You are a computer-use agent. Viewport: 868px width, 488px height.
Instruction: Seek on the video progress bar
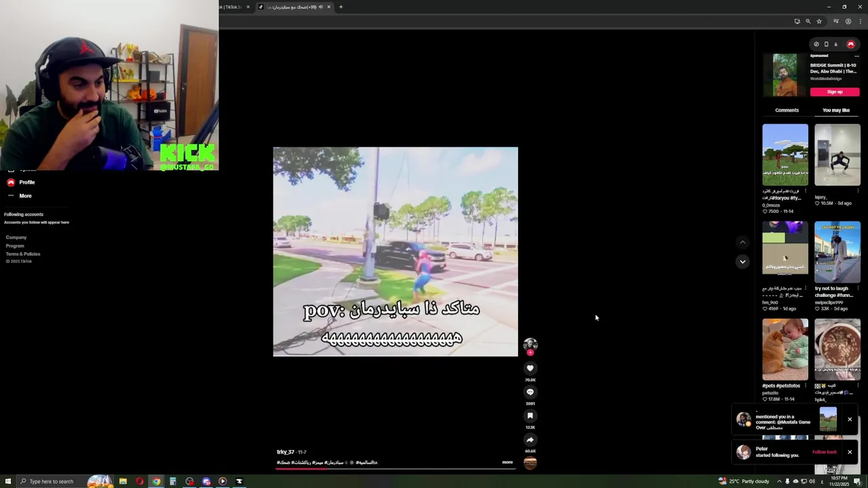(x=395, y=468)
